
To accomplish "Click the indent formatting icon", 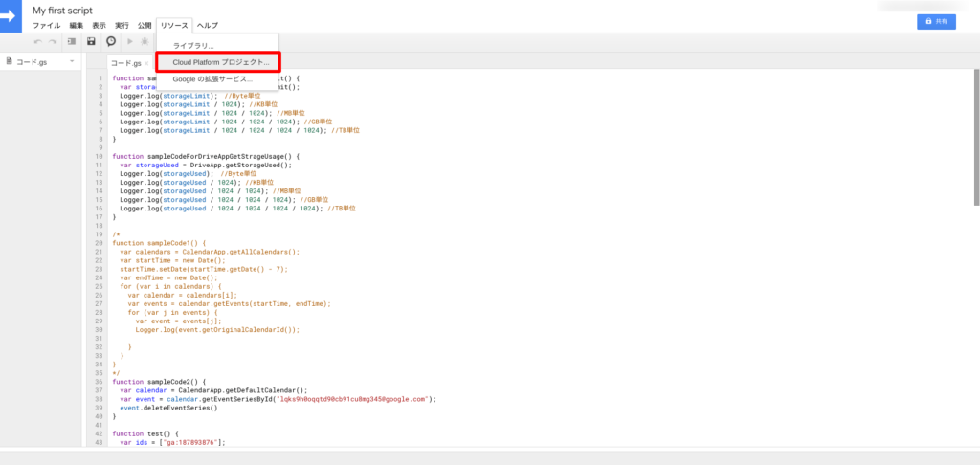I will click(x=71, y=41).
